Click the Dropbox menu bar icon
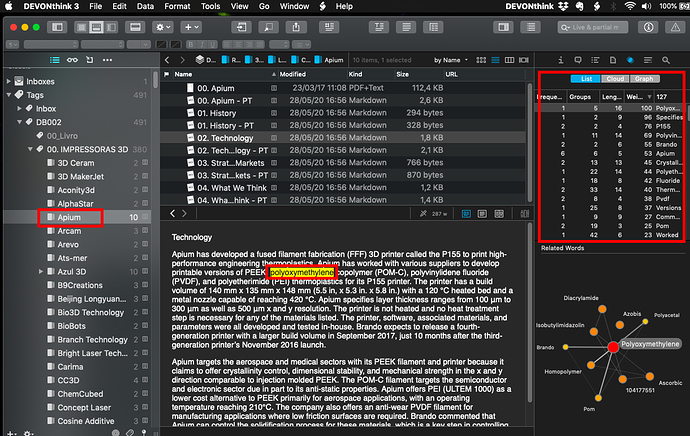 (563, 6)
